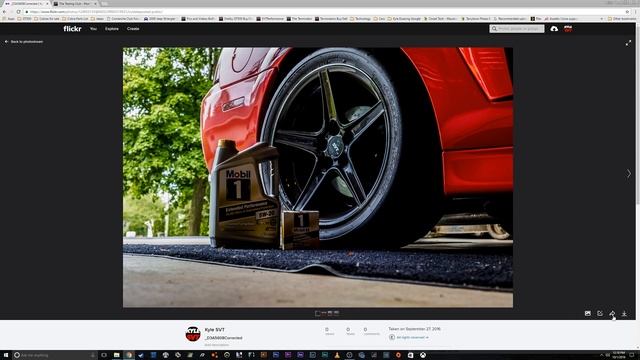Click the add to album icon
Image resolution: width=640 pixels, height=360 pixels.
588,313
